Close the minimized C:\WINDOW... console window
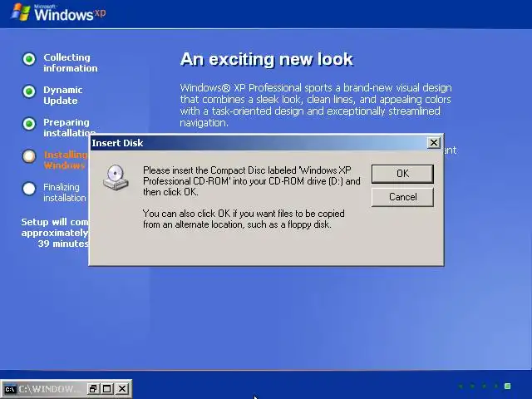The height and width of the screenshot is (399, 532). coord(122,389)
